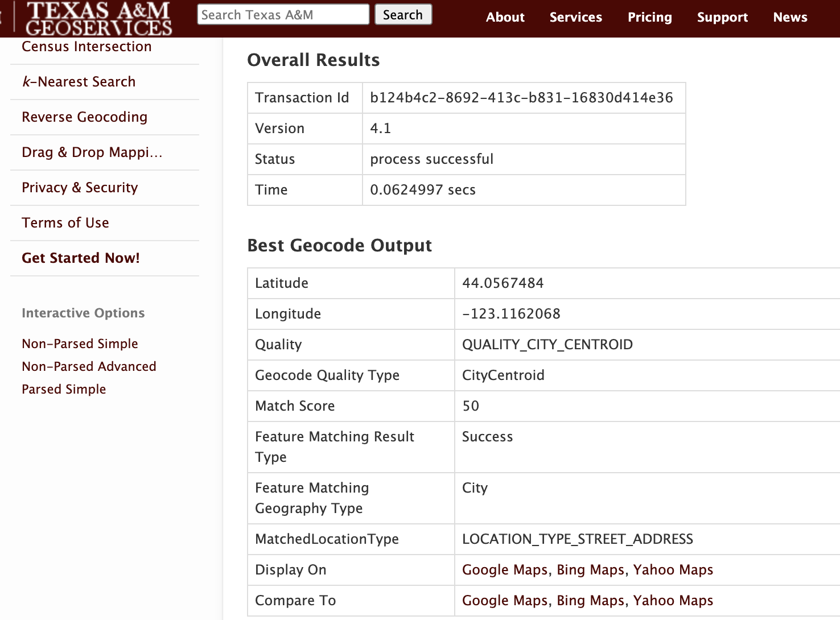
Task: Select the k-Nearest Search link
Action: [79, 81]
